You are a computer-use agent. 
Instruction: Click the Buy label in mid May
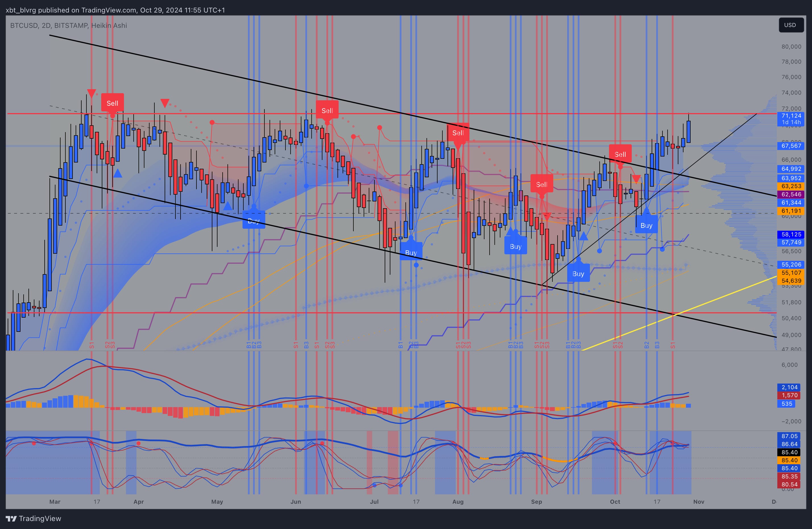tap(254, 220)
